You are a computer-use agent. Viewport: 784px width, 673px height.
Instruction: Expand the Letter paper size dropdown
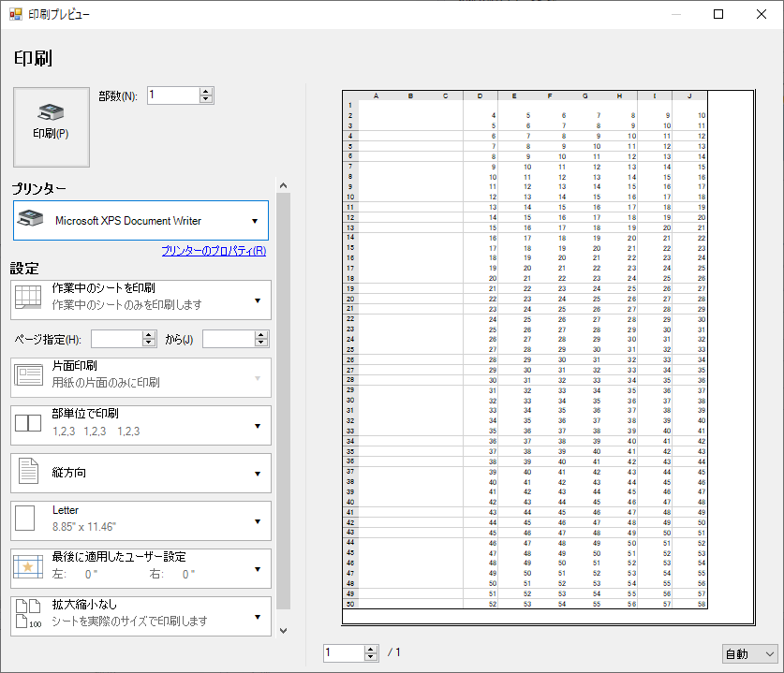point(258,521)
